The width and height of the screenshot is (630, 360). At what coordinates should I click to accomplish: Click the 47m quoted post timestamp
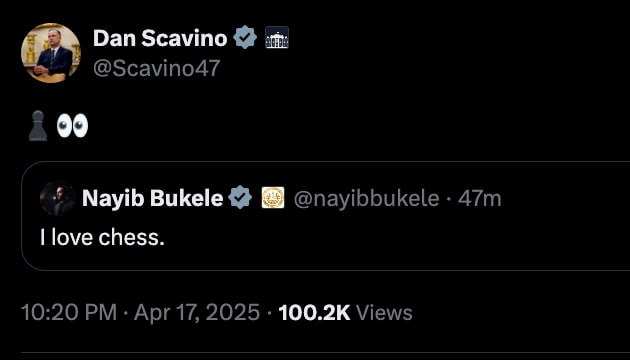coord(480,198)
